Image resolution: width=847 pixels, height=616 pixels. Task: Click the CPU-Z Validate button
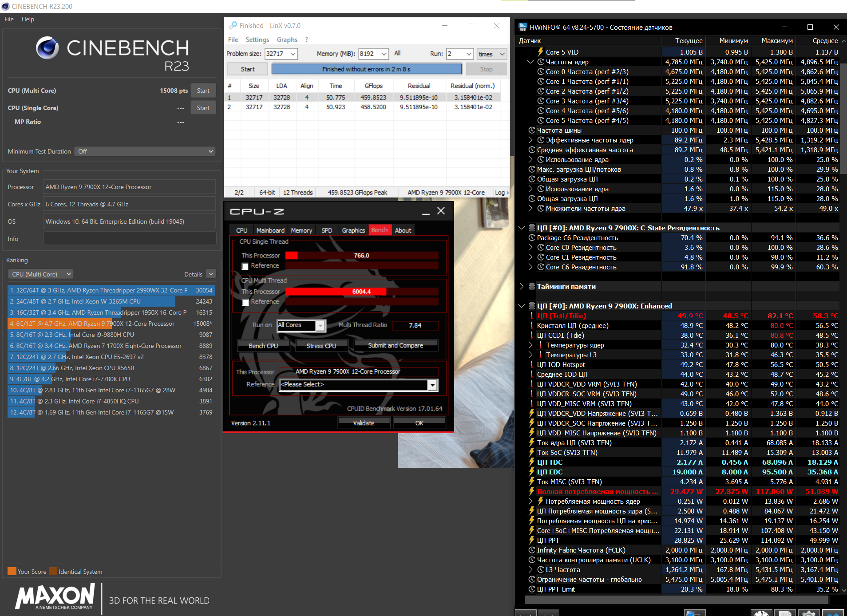(364, 423)
